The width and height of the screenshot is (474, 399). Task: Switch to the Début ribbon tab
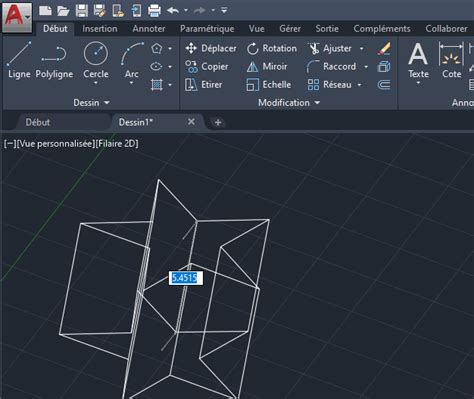[x=55, y=29]
